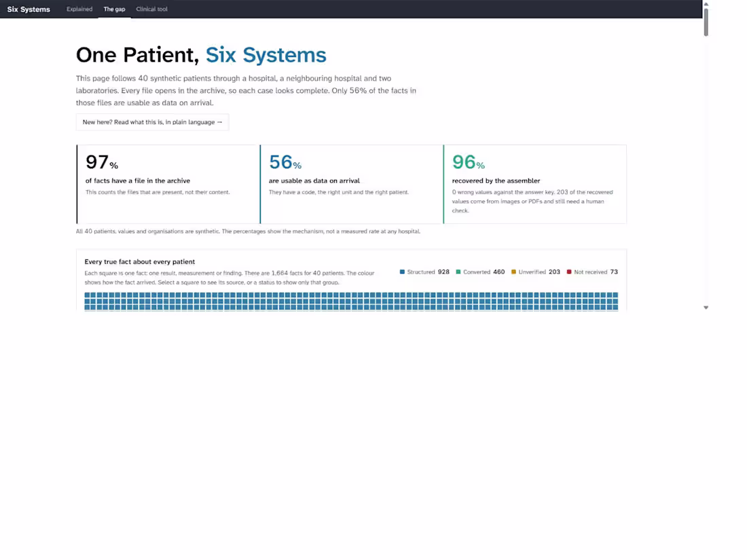
Task: Filter facts by Structured legend swatch
Action: (402, 272)
